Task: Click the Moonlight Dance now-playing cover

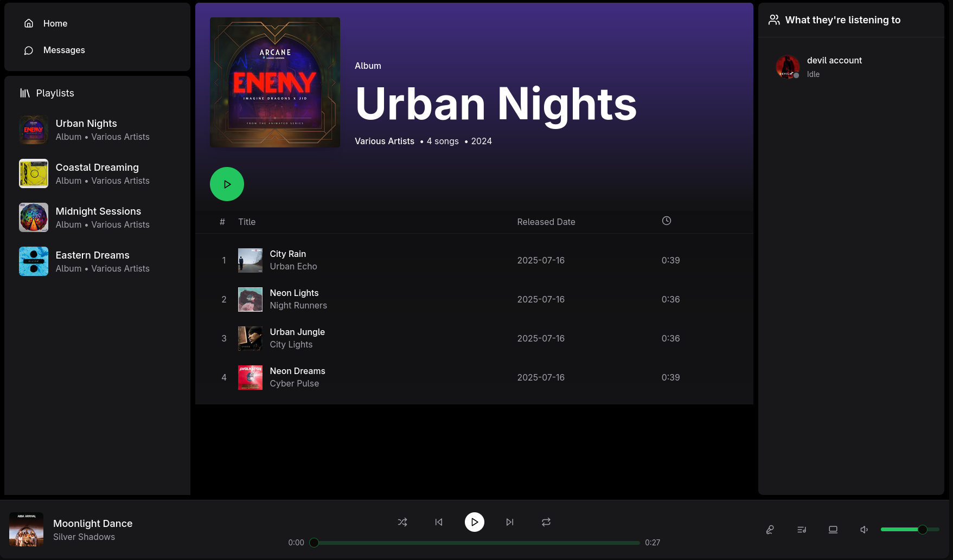Action: coord(26,529)
